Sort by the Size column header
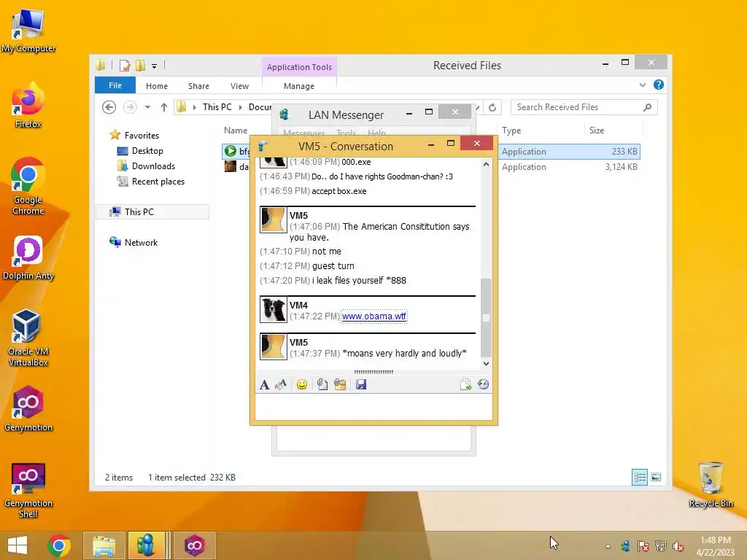This screenshot has width=747, height=560. point(597,131)
